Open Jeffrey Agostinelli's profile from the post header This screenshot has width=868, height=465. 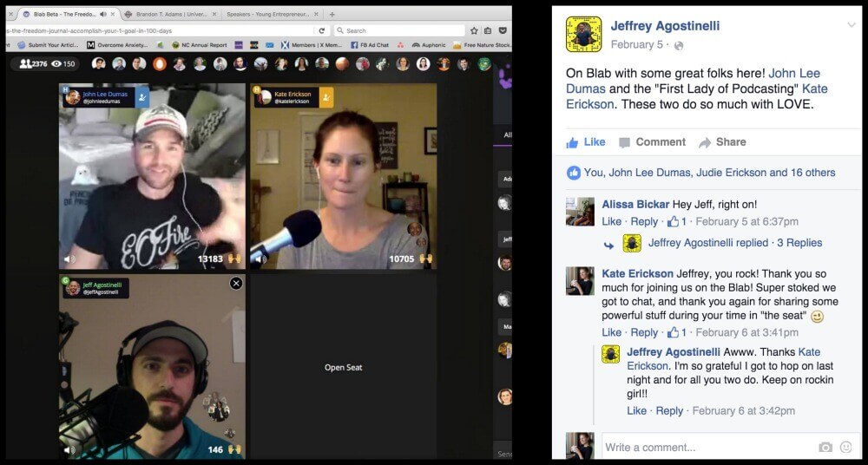click(x=665, y=25)
